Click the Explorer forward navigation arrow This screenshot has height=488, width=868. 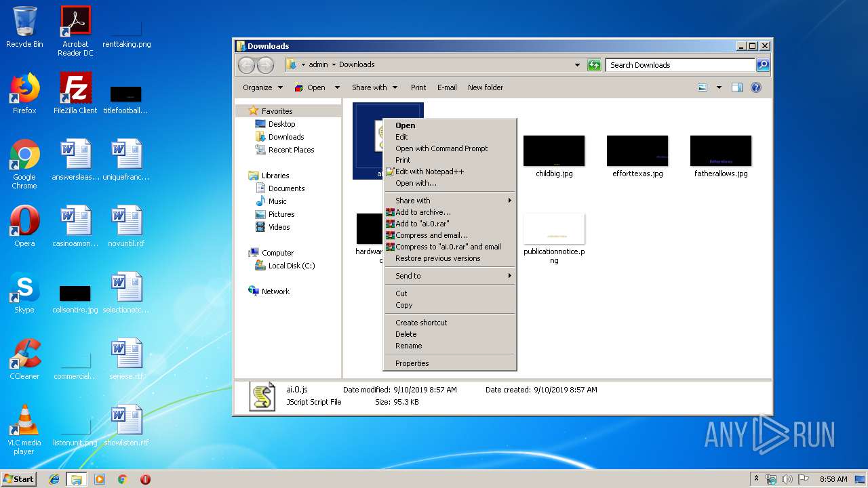point(266,65)
